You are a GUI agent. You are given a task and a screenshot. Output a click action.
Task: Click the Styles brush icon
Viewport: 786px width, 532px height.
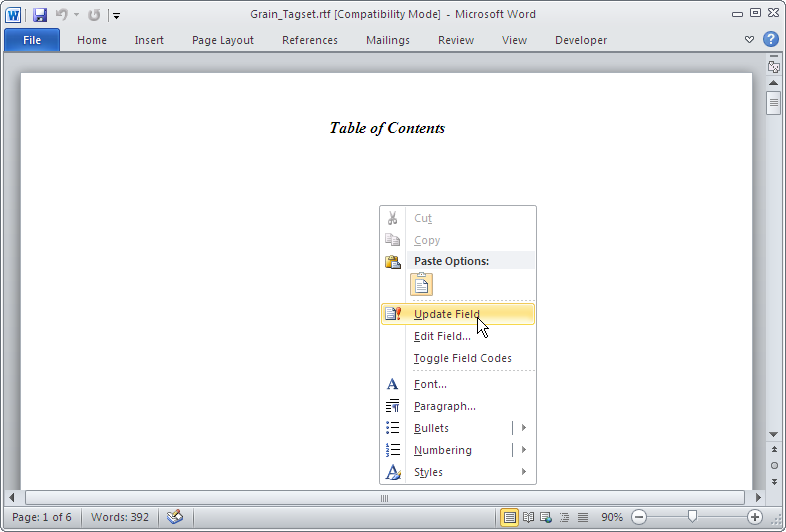click(393, 472)
